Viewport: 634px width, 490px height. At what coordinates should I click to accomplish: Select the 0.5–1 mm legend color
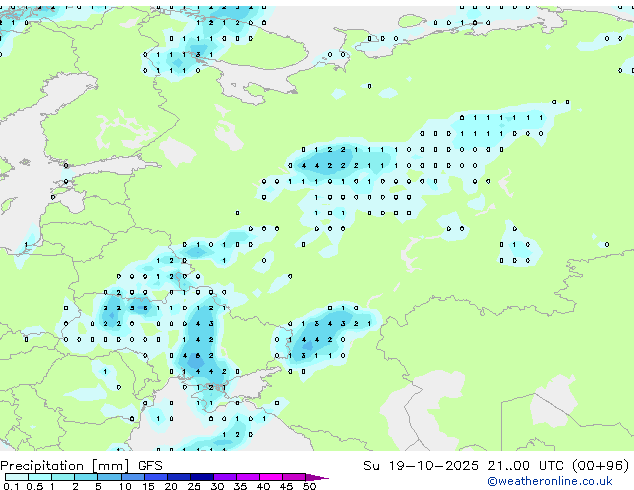40,477
